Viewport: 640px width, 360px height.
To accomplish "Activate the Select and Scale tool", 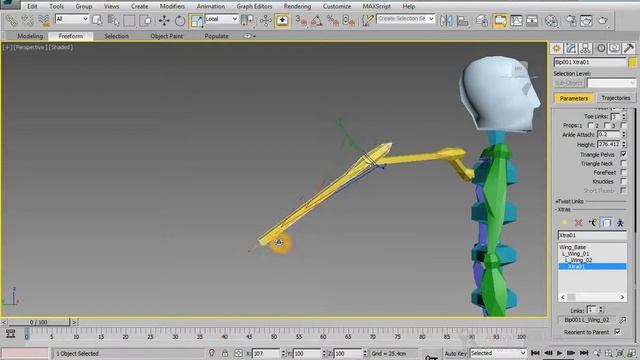I will pyautogui.click(x=196, y=20).
